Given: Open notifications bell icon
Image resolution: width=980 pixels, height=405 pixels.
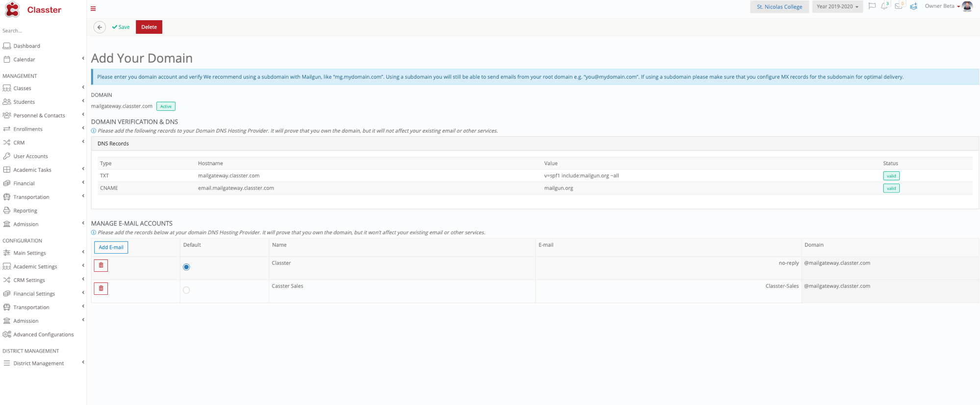Looking at the screenshot, I should point(884,6).
